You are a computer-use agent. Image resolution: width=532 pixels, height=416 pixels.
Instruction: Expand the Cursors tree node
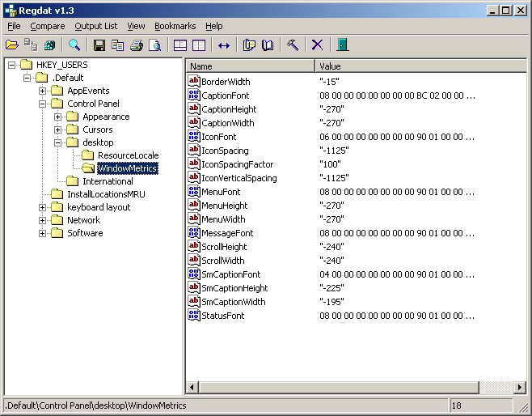pos(57,129)
